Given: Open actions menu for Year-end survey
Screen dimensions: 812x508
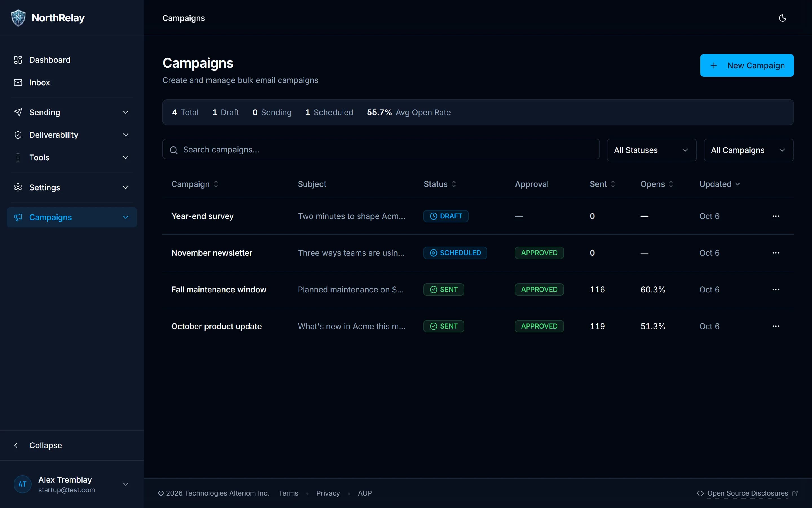Looking at the screenshot, I should 775,216.
